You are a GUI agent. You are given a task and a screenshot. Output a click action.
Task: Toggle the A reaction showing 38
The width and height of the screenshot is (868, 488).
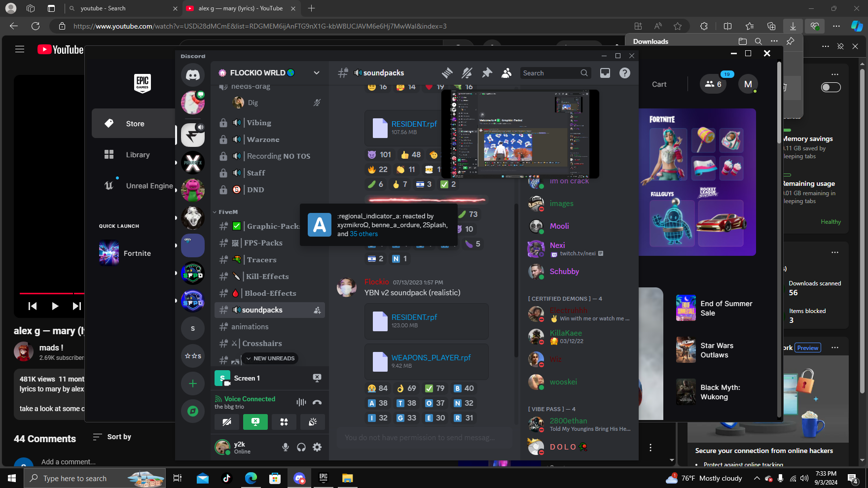click(378, 403)
